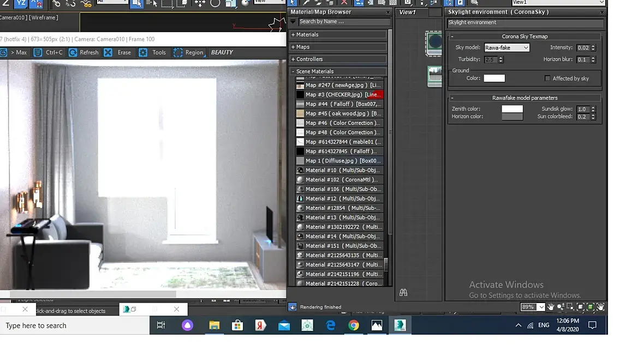Click the Zenith color swatch
644x363 pixels.
coord(512,108)
